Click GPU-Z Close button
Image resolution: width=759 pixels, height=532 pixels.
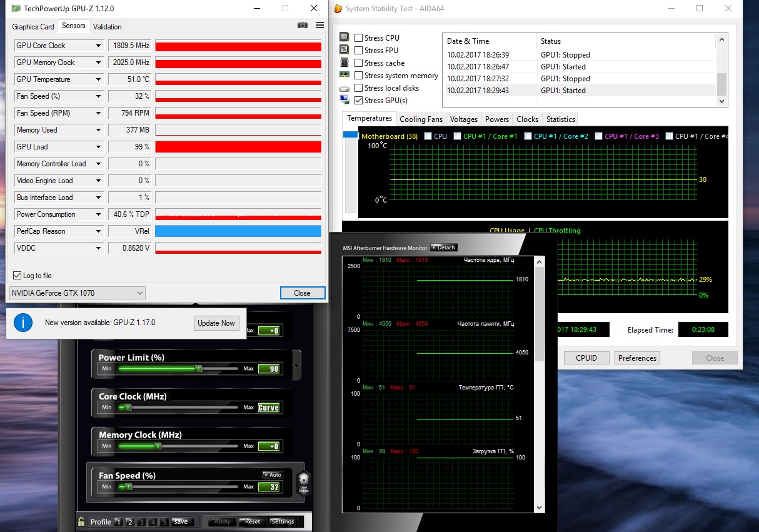(x=302, y=293)
